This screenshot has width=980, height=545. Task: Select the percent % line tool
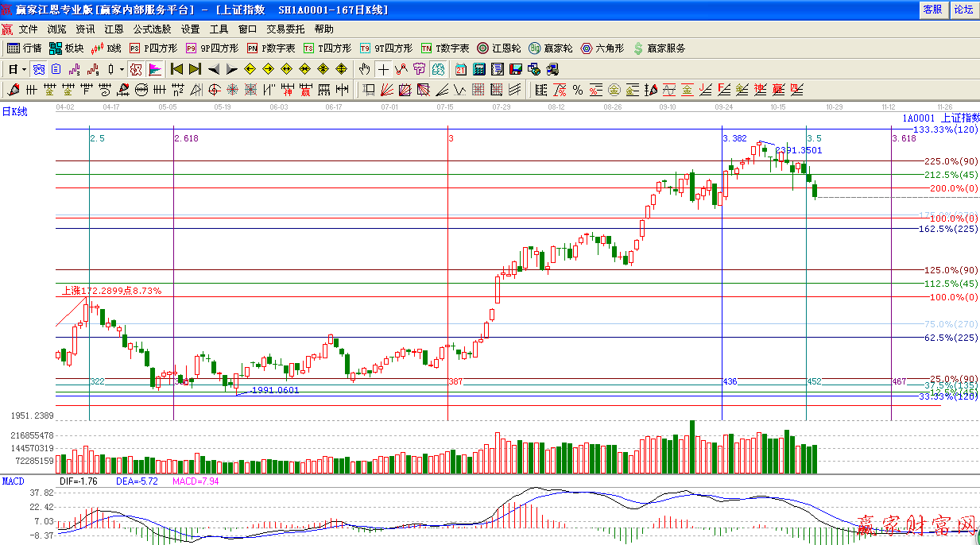click(x=577, y=89)
